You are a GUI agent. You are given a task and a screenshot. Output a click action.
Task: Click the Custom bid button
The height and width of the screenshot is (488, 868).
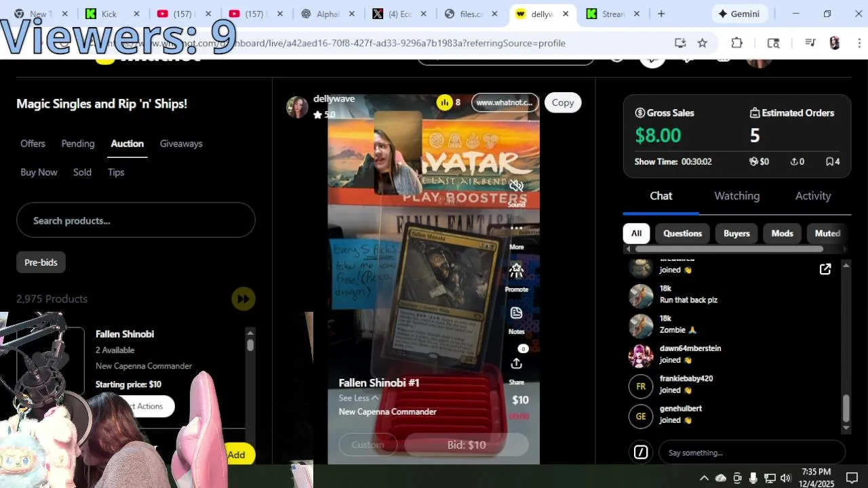click(x=368, y=445)
